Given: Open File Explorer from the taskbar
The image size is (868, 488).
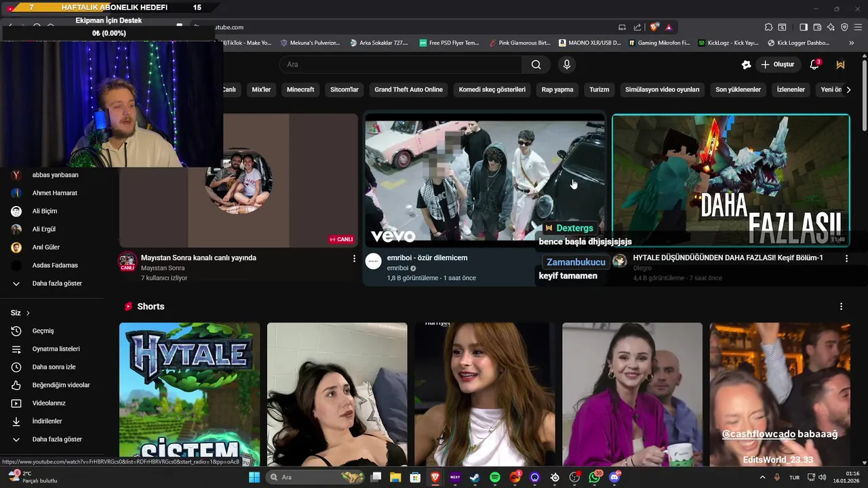Looking at the screenshot, I should click(x=395, y=477).
